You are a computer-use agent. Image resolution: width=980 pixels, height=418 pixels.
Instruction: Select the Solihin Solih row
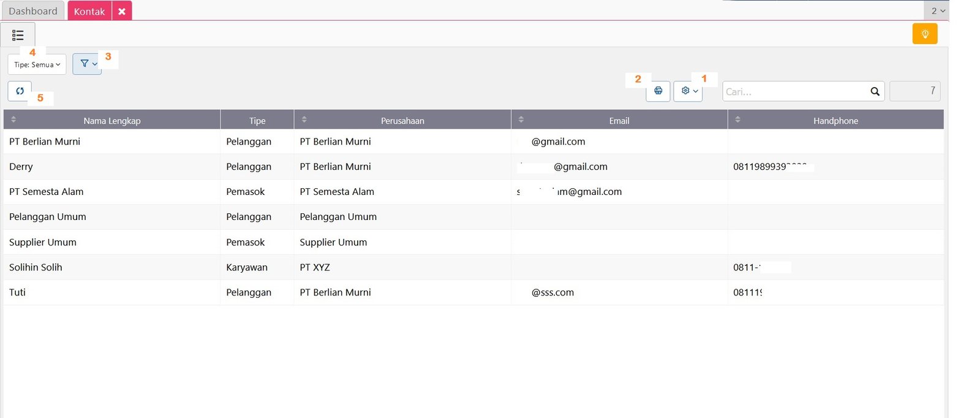click(36, 267)
